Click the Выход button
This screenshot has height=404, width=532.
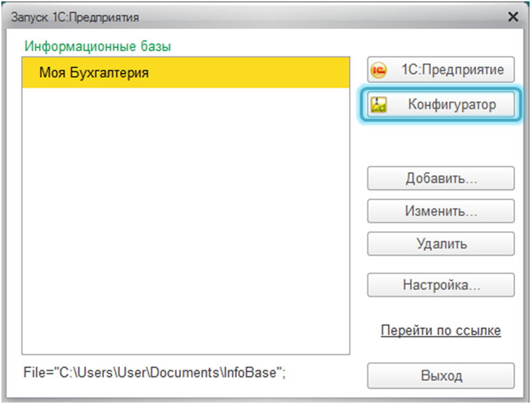point(441,376)
